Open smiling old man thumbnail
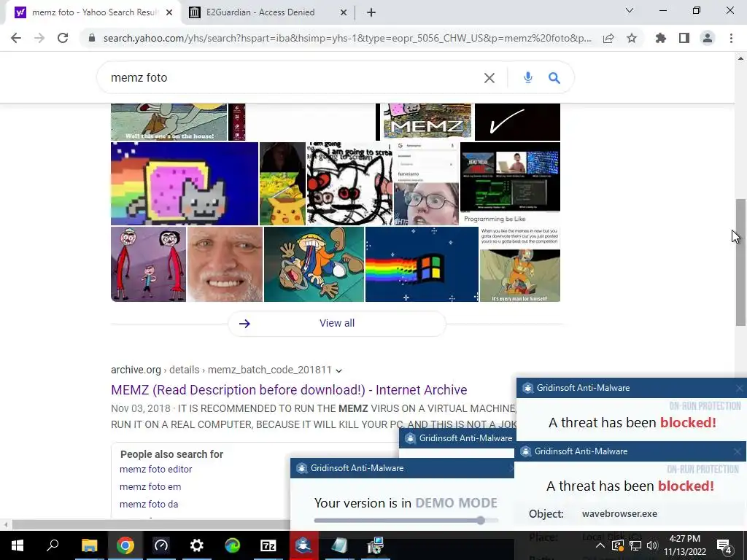This screenshot has width=747, height=560. (225, 264)
